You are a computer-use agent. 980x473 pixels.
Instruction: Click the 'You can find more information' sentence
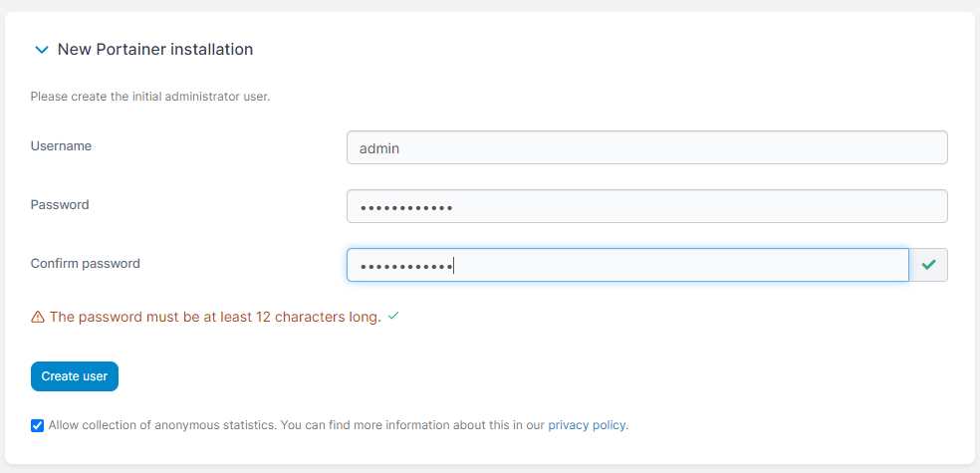(x=412, y=425)
